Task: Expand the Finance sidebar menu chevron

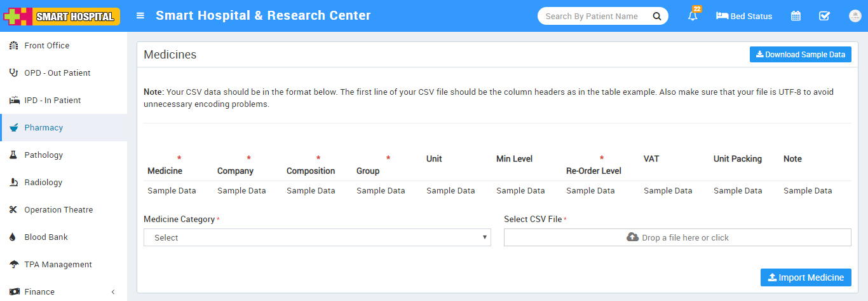Action: point(113,292)
